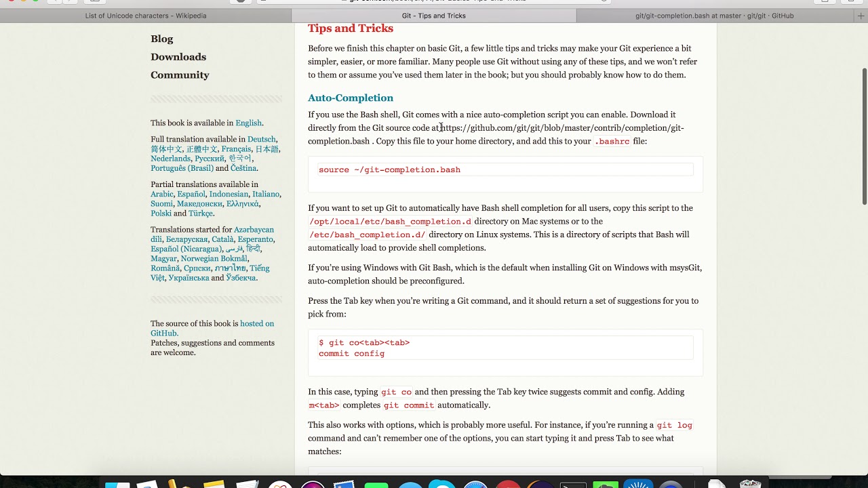868x488 pixels.
Task: Select the Indonesian translation
Action: click(229, 194)
